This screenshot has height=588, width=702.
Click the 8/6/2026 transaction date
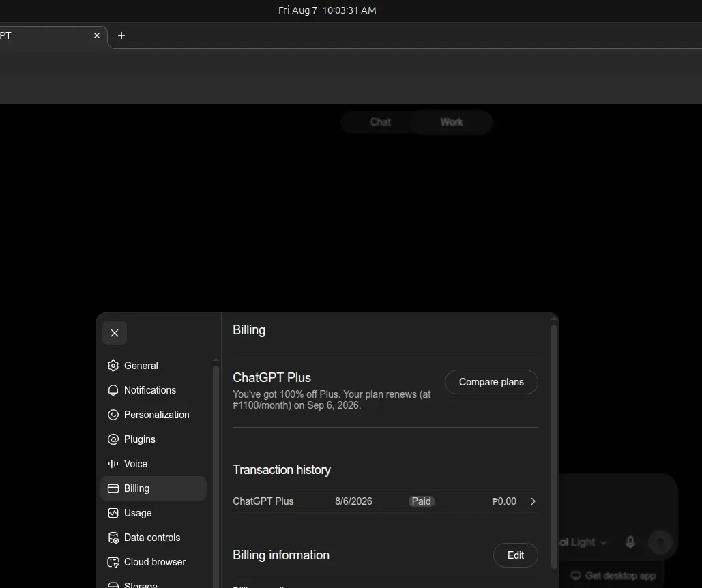(353, 501)
